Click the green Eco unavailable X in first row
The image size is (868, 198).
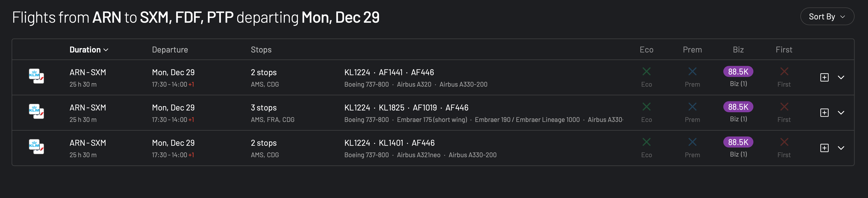646,72
